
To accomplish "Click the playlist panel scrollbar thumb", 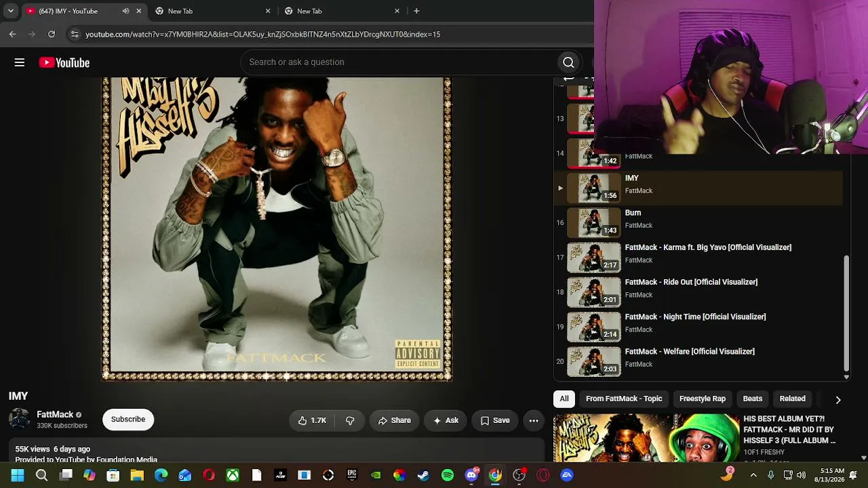I will point(846,312).
